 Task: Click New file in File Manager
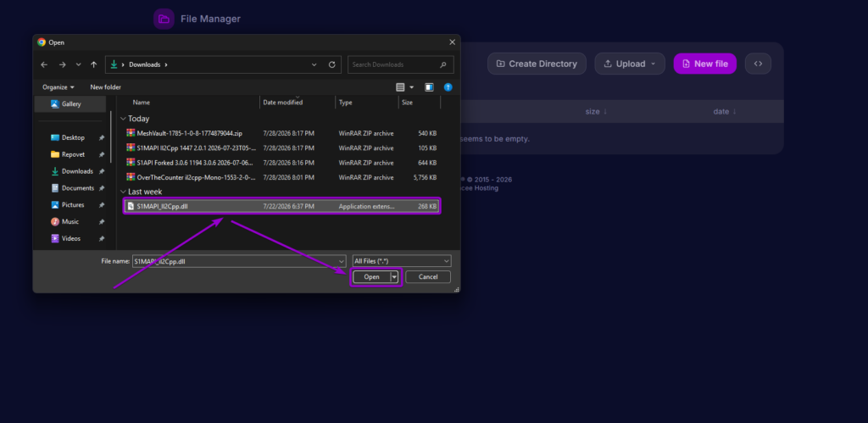click(x=704, y=64)
